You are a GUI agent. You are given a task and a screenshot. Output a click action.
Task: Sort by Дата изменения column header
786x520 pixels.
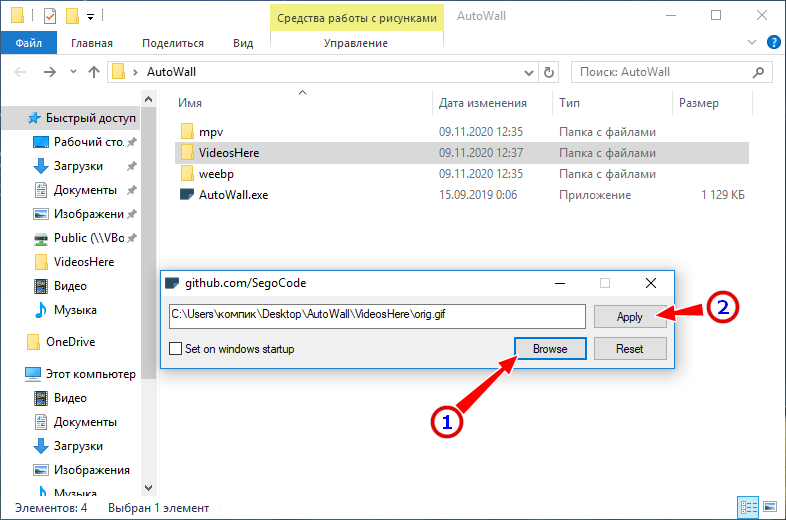(x=483, y=103)
